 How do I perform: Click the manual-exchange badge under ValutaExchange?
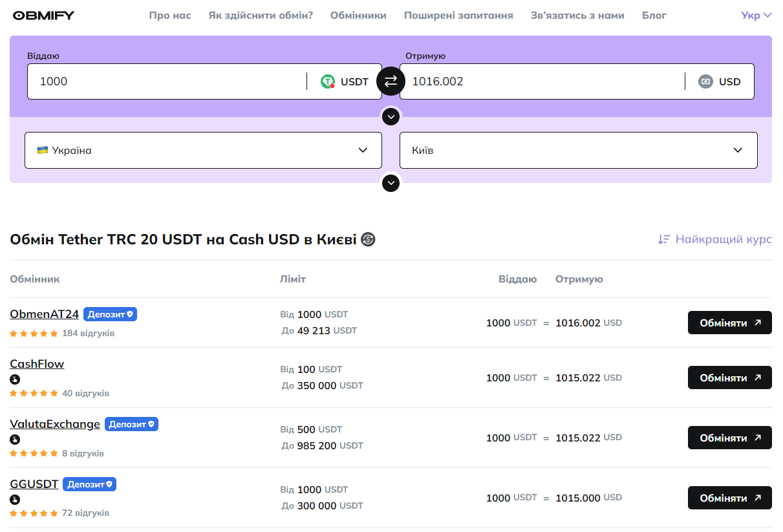coord(15,440)
